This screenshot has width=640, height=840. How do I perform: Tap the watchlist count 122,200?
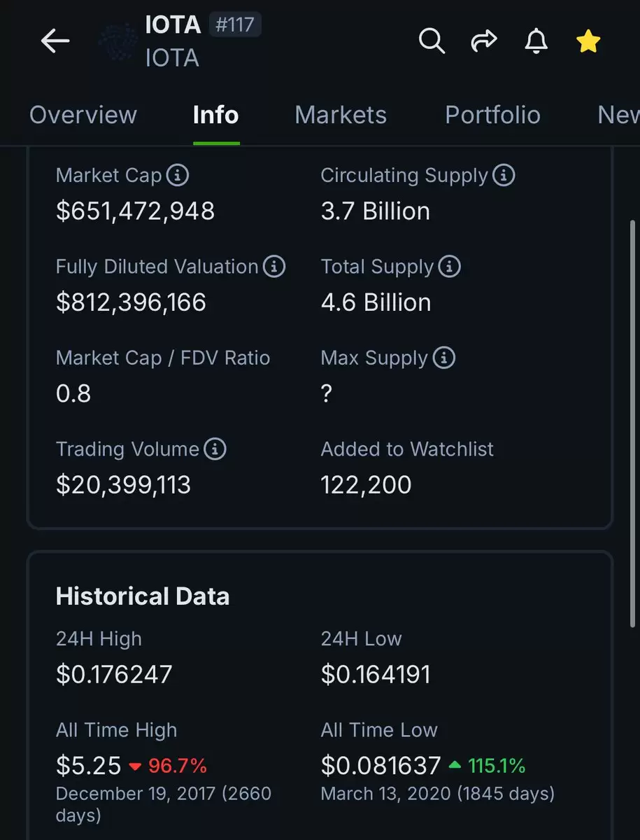coord(367,484)
